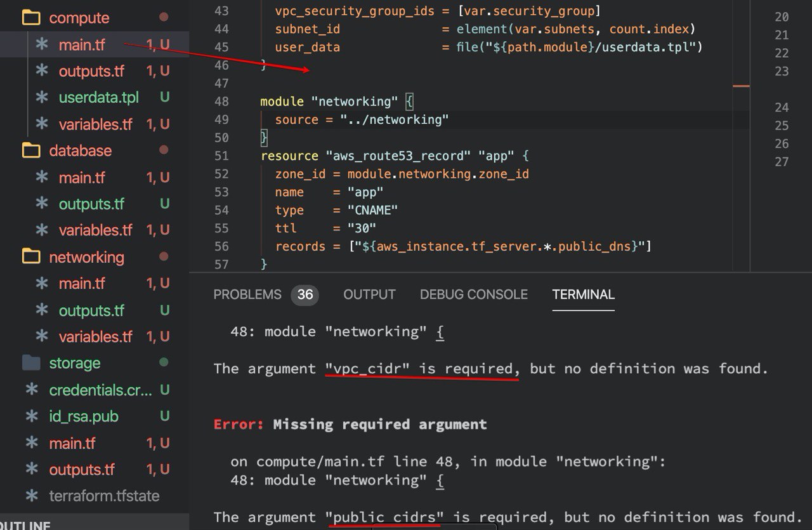Open main.tf under compute folder
The image size is (812, 530).
[82, 44]
